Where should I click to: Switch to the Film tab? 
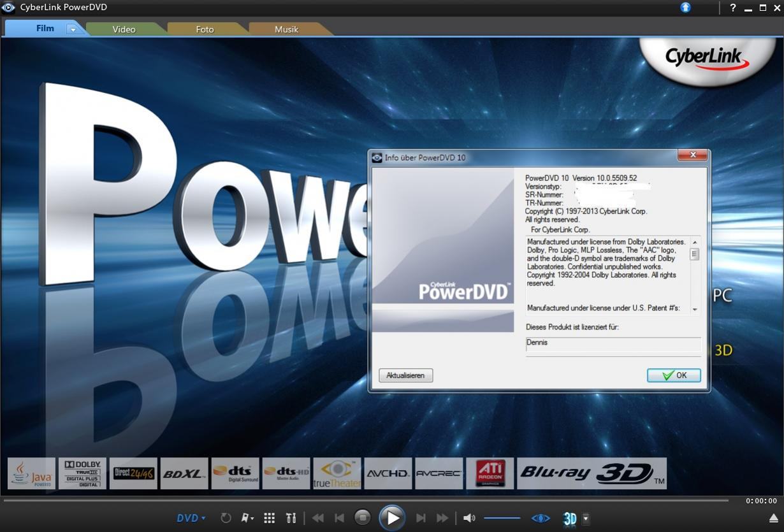click(45, 29)
